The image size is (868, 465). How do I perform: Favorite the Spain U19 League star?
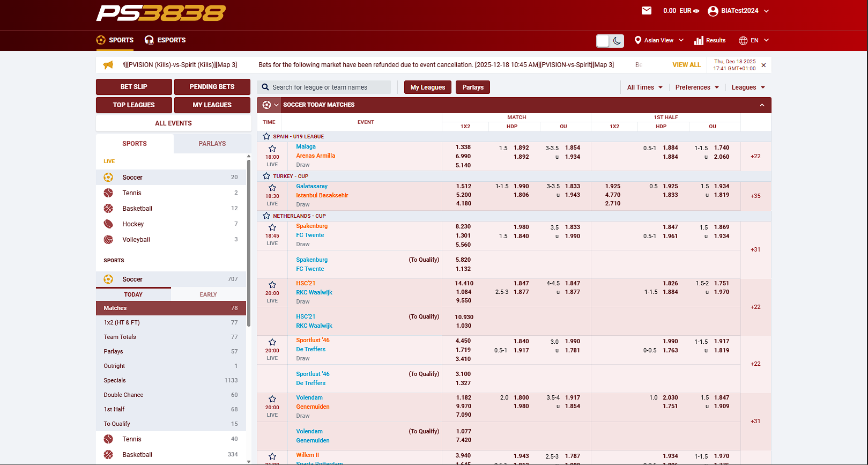click(x=266, y=136)
